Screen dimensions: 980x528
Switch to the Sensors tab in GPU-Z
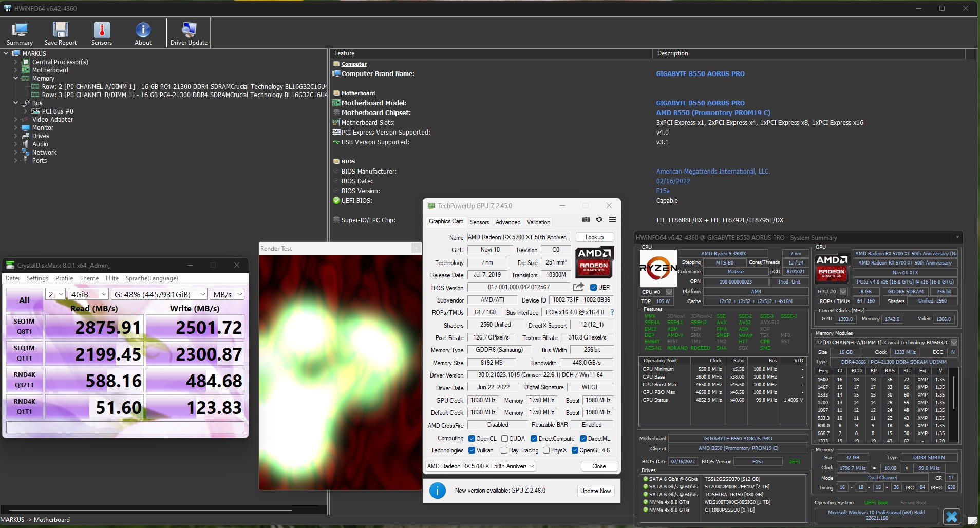(479, 222)
